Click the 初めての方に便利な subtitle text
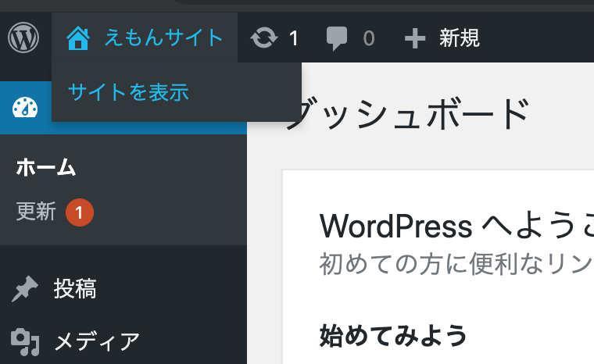The height and width of the screenshot is (364, 594). [456, 264]
